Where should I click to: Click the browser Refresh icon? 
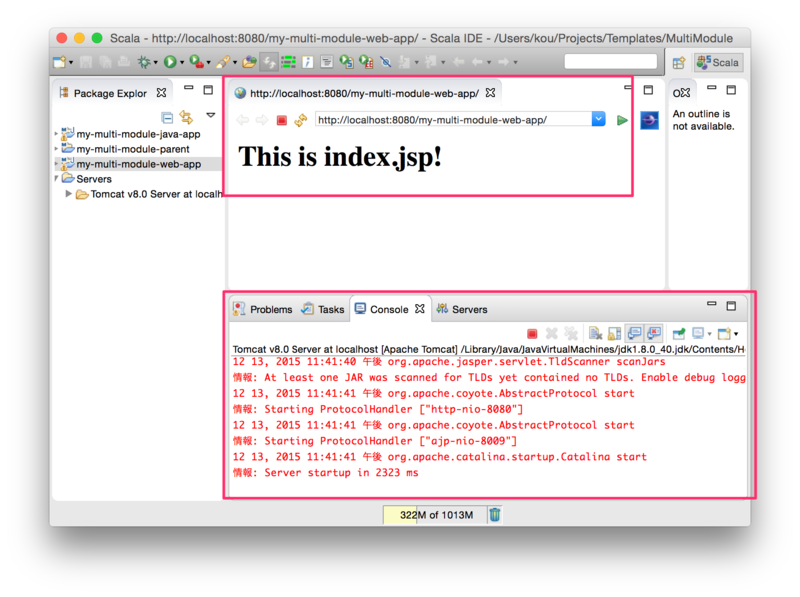301,120
